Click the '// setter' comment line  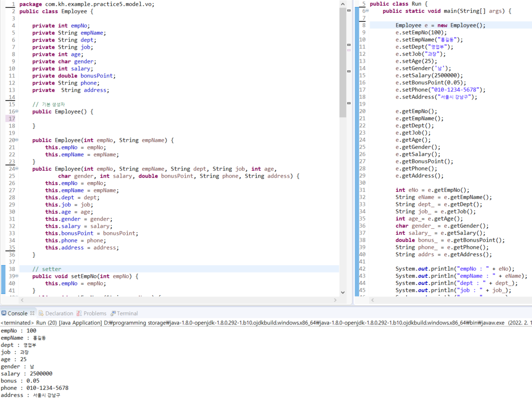pyautogui.click(x=47, y=269)
